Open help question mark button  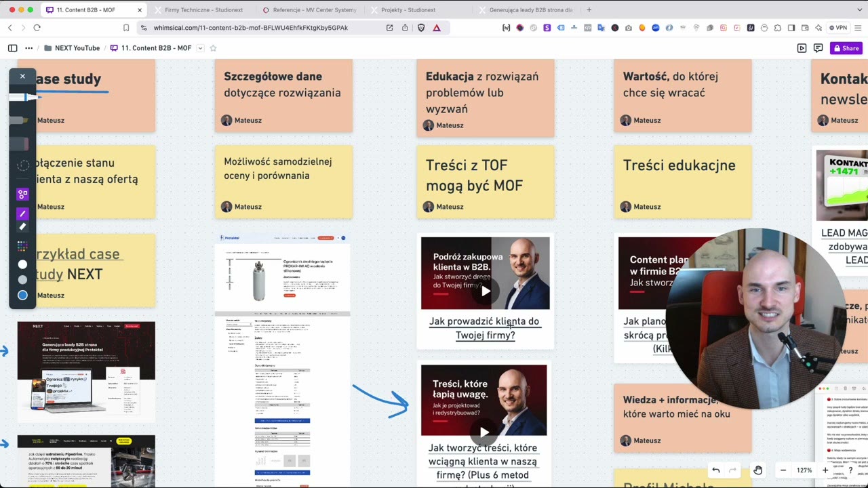[x=850, y=470]
